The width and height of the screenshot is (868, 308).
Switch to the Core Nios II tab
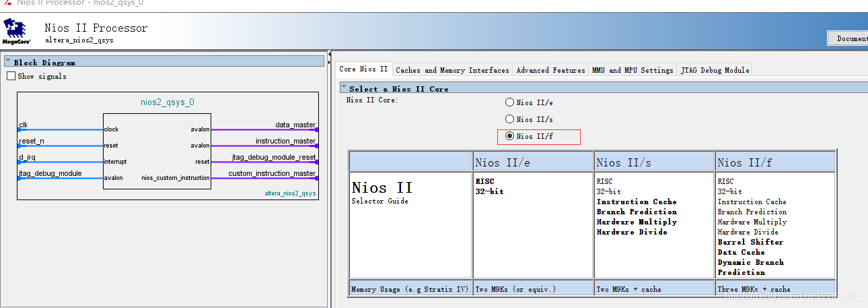[363, 69]
